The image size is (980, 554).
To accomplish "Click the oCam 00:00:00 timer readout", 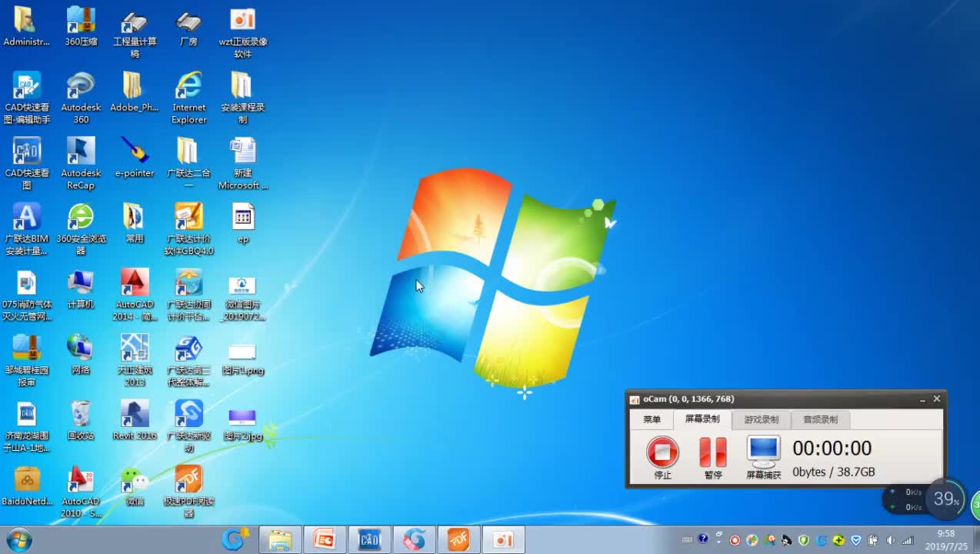I will coord(832,449).
